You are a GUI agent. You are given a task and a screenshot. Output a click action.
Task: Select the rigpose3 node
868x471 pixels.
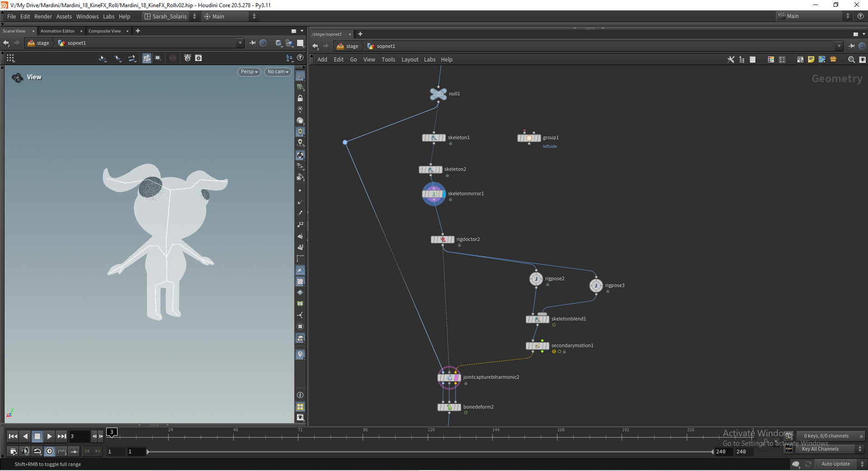click(596, 286)
